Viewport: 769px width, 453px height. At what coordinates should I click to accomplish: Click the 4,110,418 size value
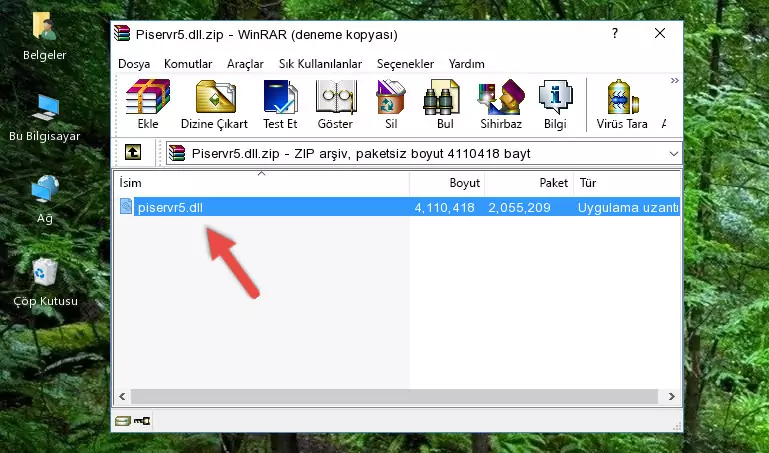point(444,207)
